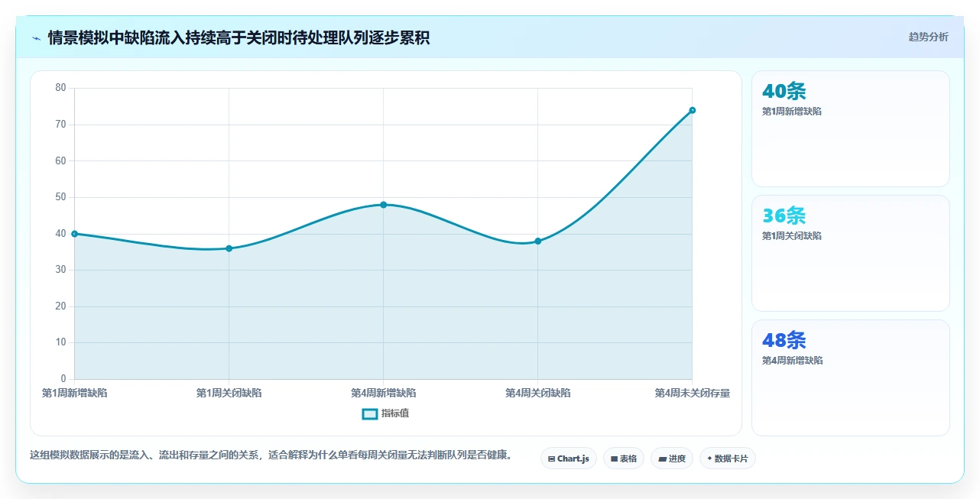Click y-axis value 20
Image resolution: width=980 pixels, height=499 pixels.
tap(61, 306)
